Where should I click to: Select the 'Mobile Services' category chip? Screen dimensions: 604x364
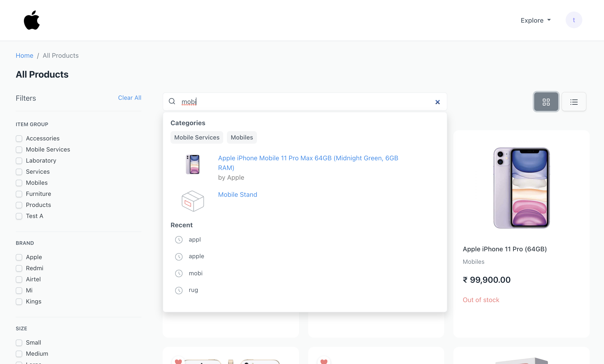(x=197, y=137)
